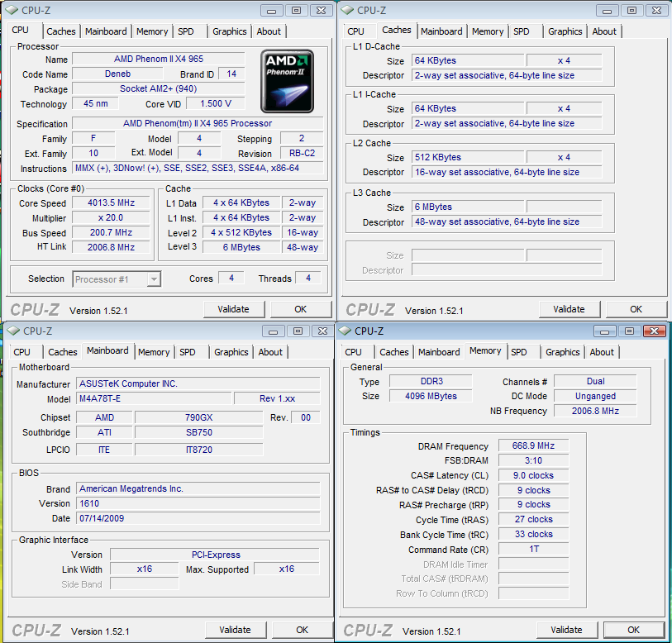Click the Core Speed value 4013.5 MHz
Screen dimensions: 672x643
(111, 202)
